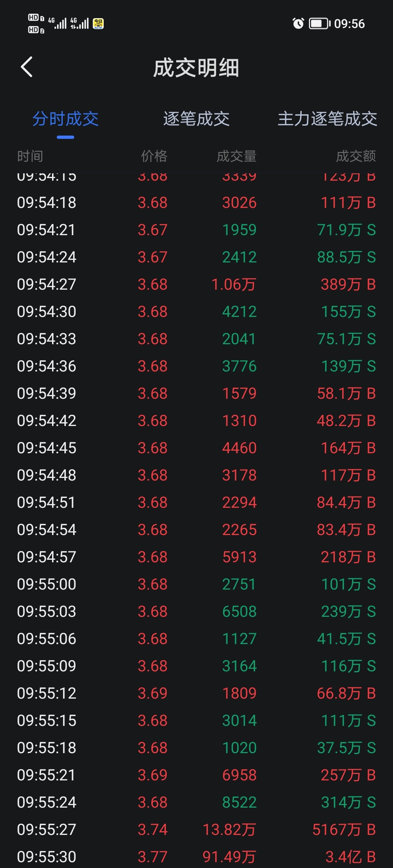Tap the 成交额 column header
The height and width of the screenshot is (868, 393).
[x=356, y=156]
